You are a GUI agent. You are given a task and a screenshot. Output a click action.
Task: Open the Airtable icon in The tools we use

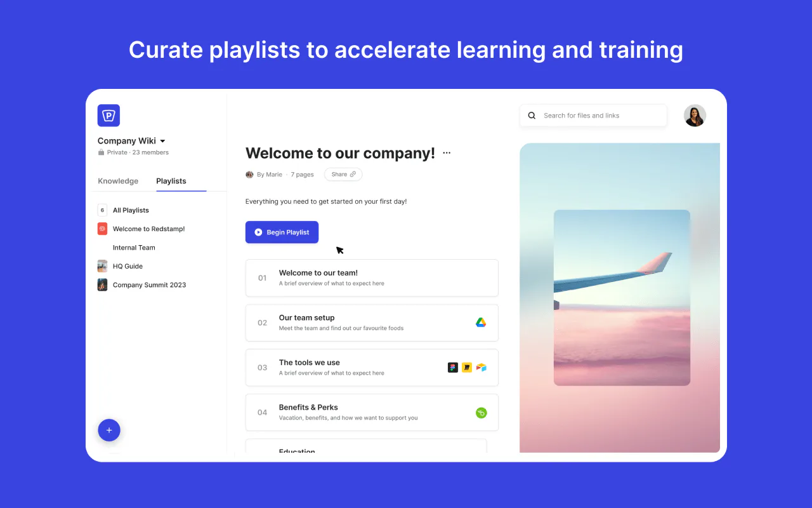[x=481, y=367]
